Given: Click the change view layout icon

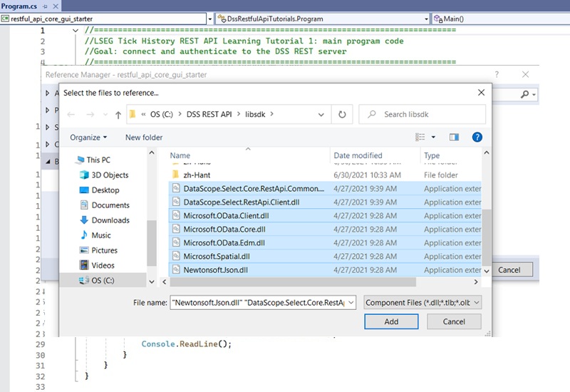Looking at the screenshot, I should (x=420, y=137).
